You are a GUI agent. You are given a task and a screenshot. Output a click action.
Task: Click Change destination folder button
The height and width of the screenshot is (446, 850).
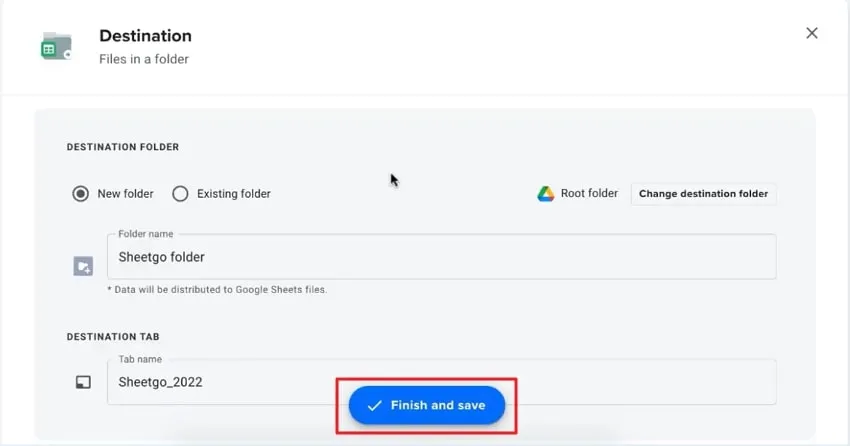(703, 194)
